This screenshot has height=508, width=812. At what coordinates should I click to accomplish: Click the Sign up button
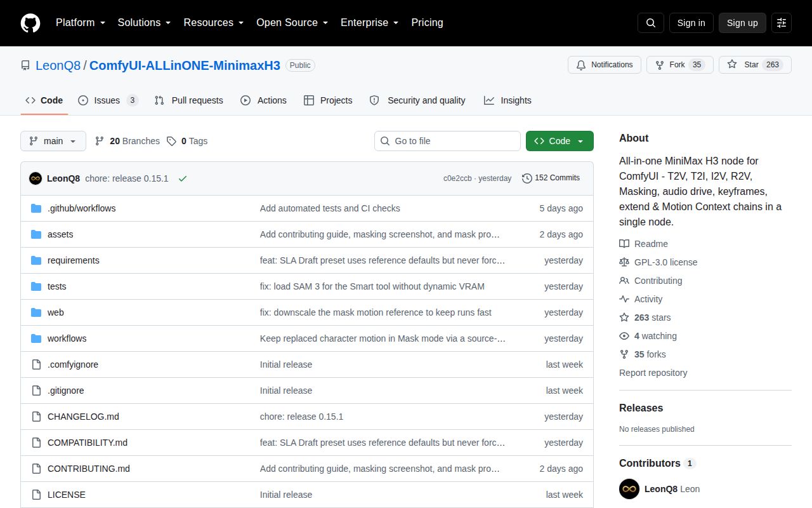pos(742,23)
